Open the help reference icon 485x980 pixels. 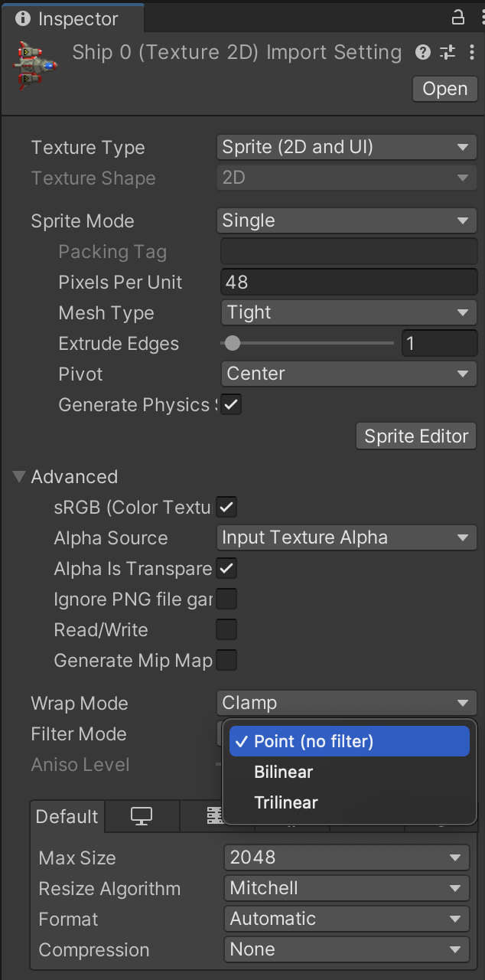tap(422, 53)
